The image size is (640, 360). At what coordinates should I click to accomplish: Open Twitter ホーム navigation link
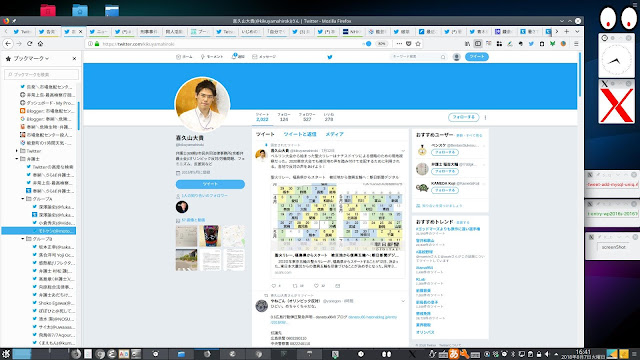click(184, 57)
